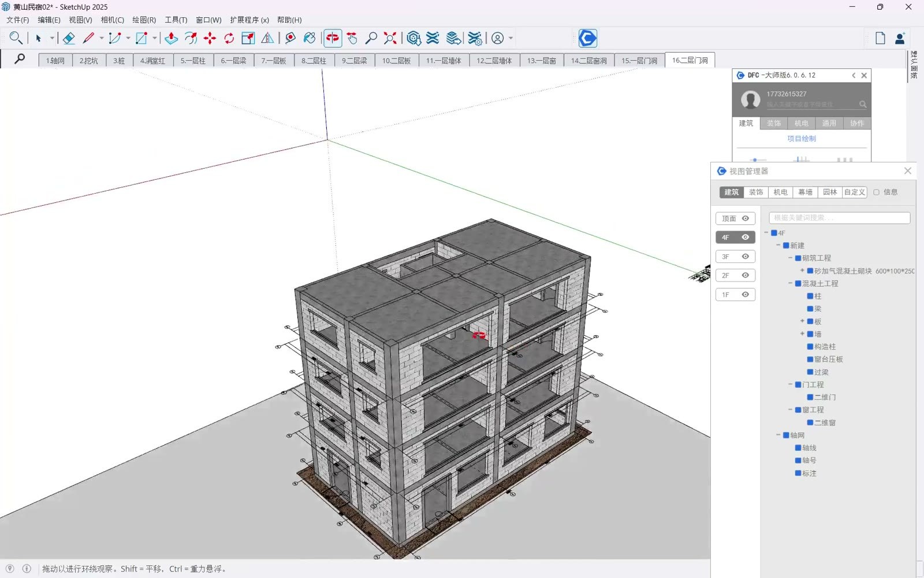Toggle visibility eye for 2F floor
This screenshot has width=924, height=578.
point(746,275)
